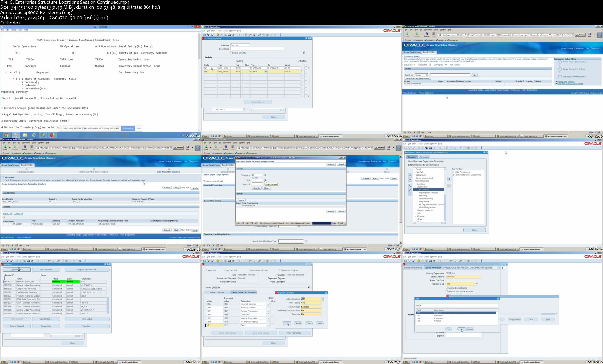
Task: Click the Refresh Data button in the Requests window
Action: coord(17,270)
